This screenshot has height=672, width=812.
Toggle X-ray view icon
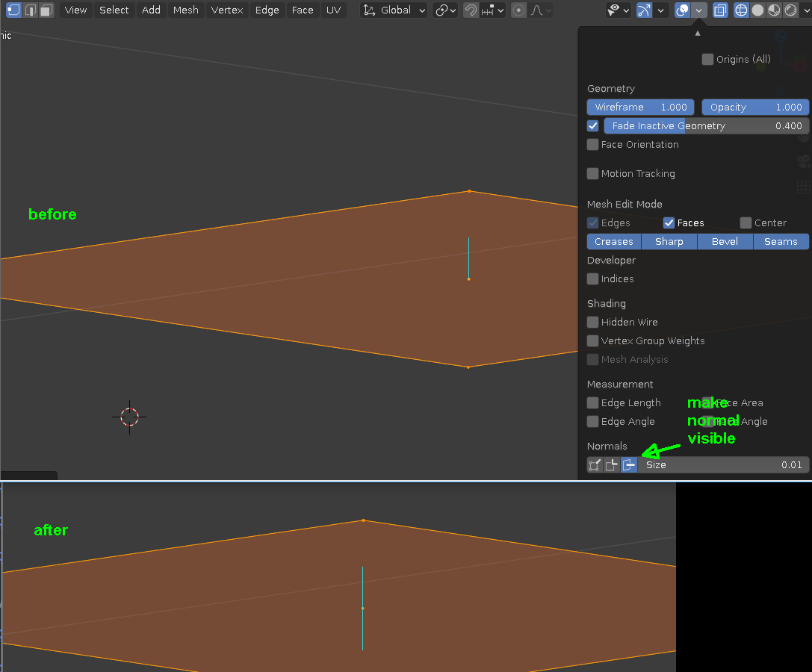pyautogui.click(x=720, y=10)
